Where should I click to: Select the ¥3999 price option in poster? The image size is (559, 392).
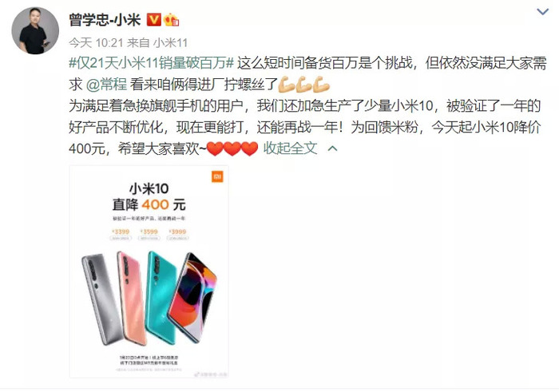tap(177, 234)
